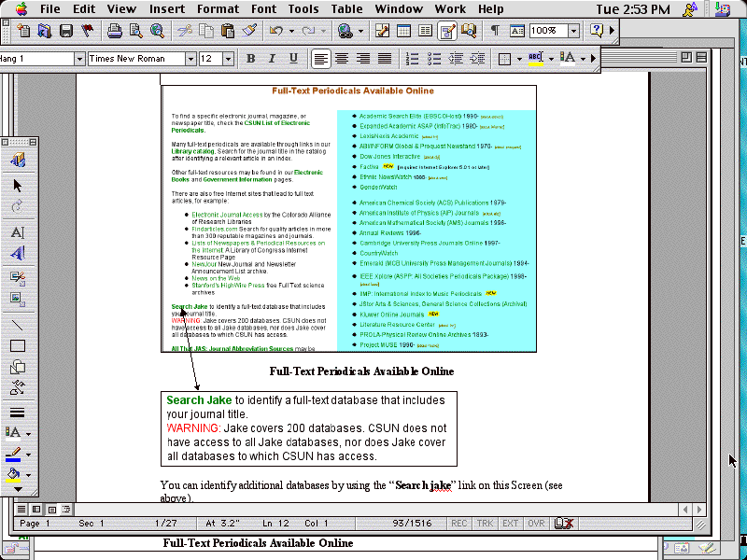
Task: Click the Open document toolbar icon
Action: 44,31
